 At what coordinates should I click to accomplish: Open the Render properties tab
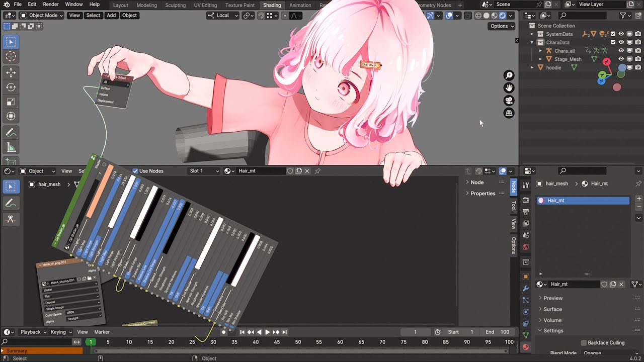click(526, 200)
